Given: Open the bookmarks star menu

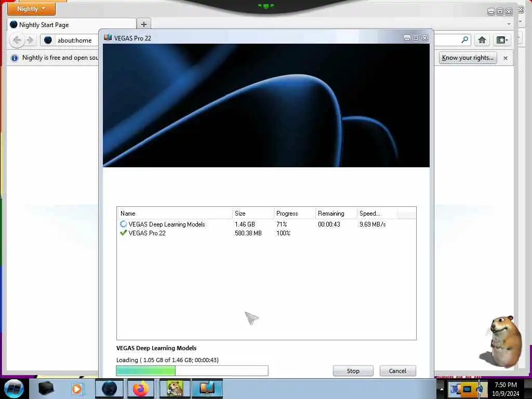Looking at the screenshot, I should 502,40.
